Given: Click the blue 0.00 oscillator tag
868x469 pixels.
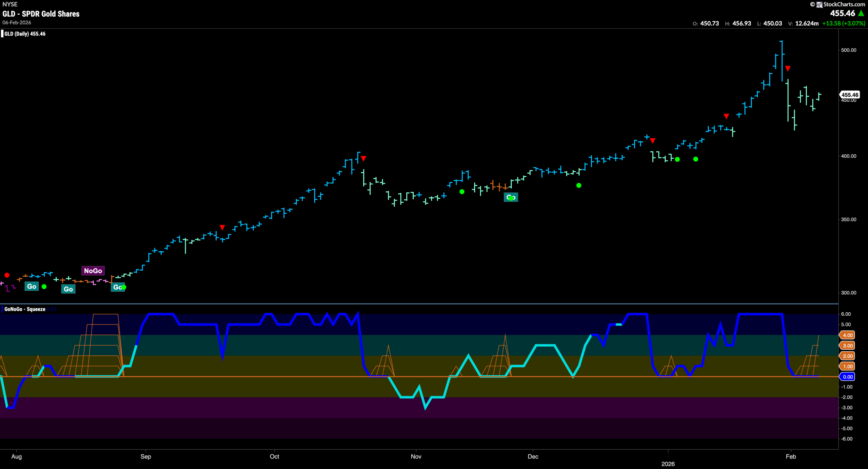Looking at the screenshot, I should [x=847, y=377].
